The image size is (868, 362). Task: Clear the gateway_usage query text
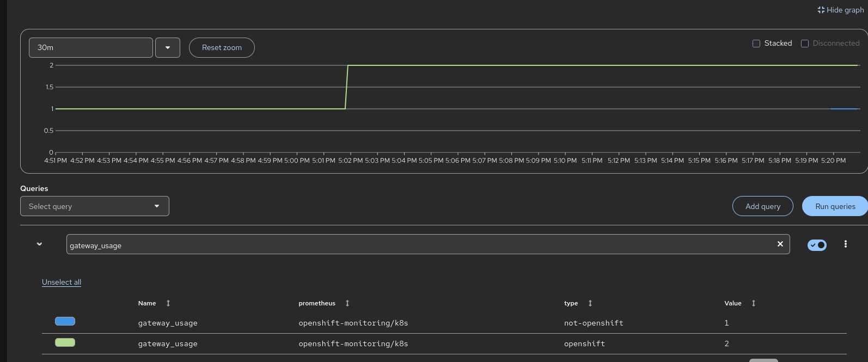780,244
